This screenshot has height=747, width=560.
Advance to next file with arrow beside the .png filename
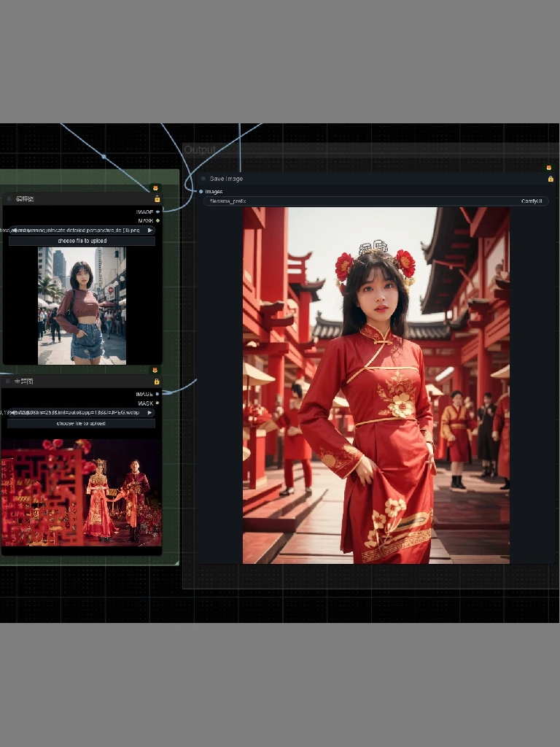[x=149, y=230]
